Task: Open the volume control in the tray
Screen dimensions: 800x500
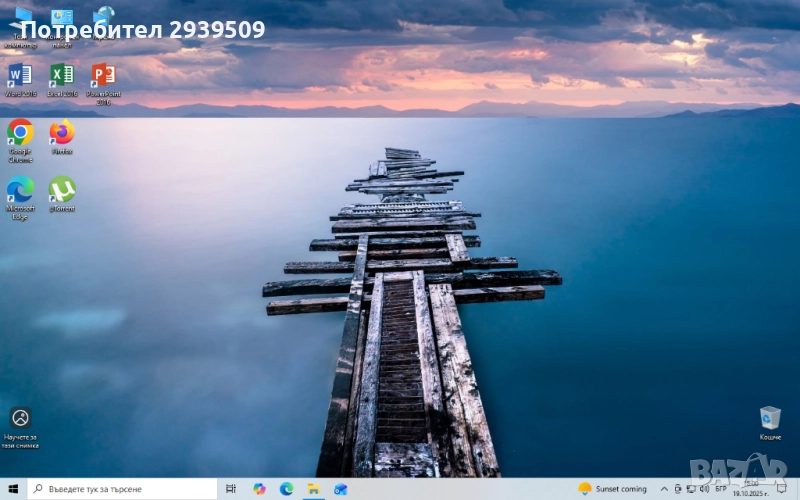Action: pyautogui.click(x=705, y=489)
